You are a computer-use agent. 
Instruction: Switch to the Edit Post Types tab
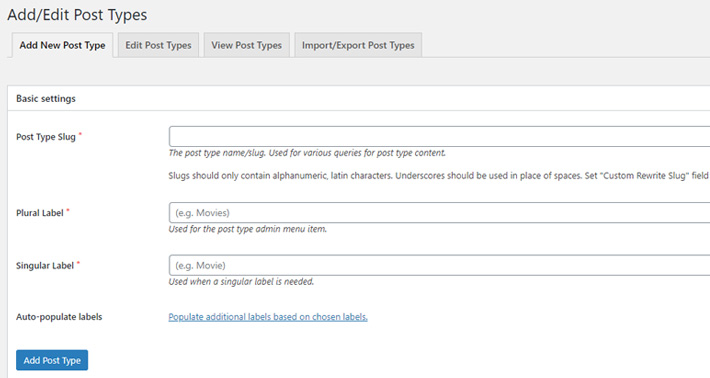click(158, 45)
